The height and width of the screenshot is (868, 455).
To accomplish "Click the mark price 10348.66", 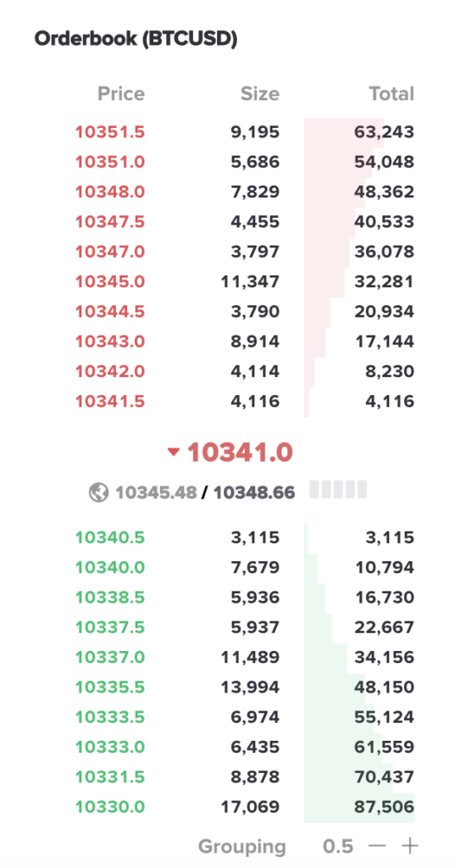I will pyautogui.click(x=254, y=492).
